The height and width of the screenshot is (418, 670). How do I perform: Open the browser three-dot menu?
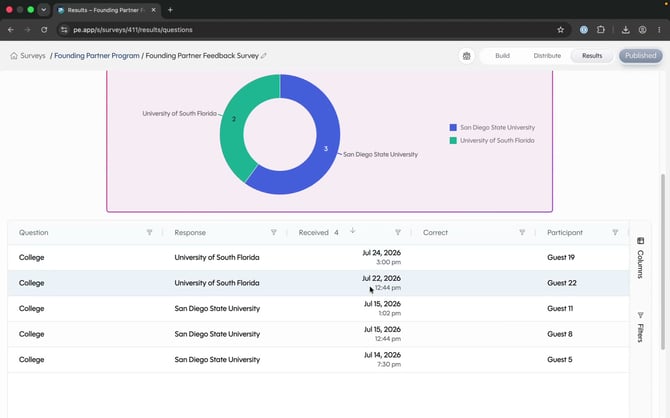tap(659, 30)
